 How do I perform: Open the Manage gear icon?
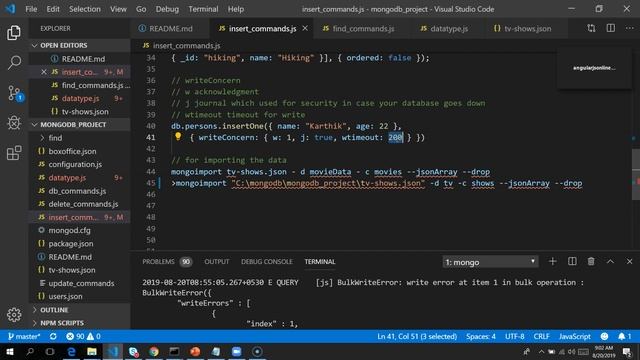click(x=14, y=314)
